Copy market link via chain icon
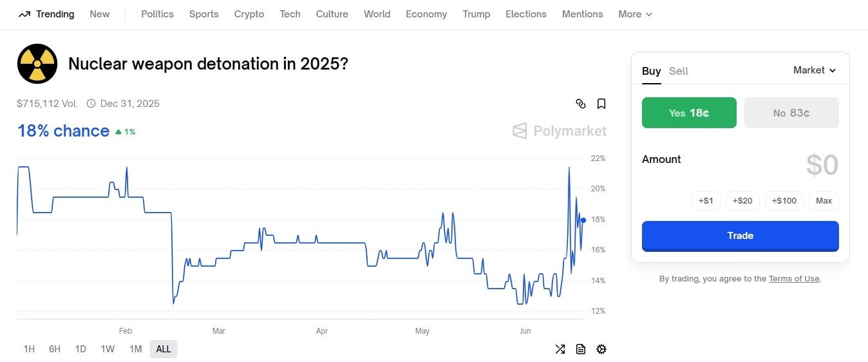 (580, 104)
